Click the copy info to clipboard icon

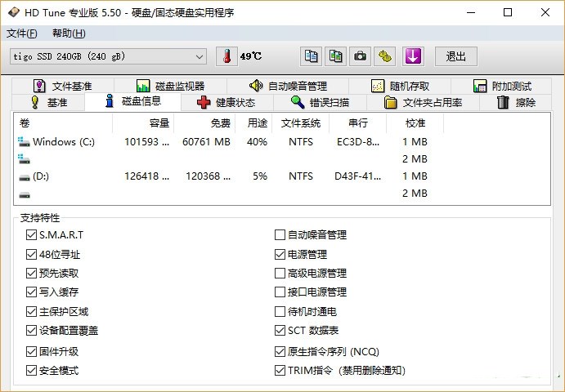[311, 56]
